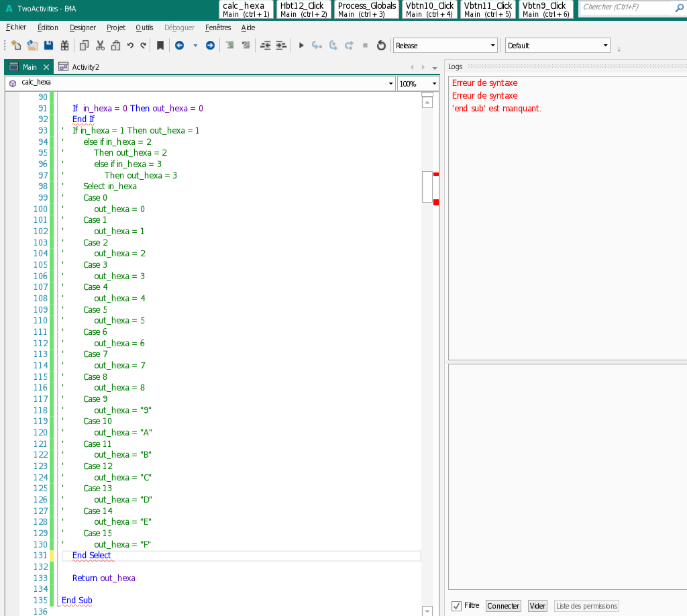
Task: Click the restart circular arrow icon
Action: [x=381, y=46]
